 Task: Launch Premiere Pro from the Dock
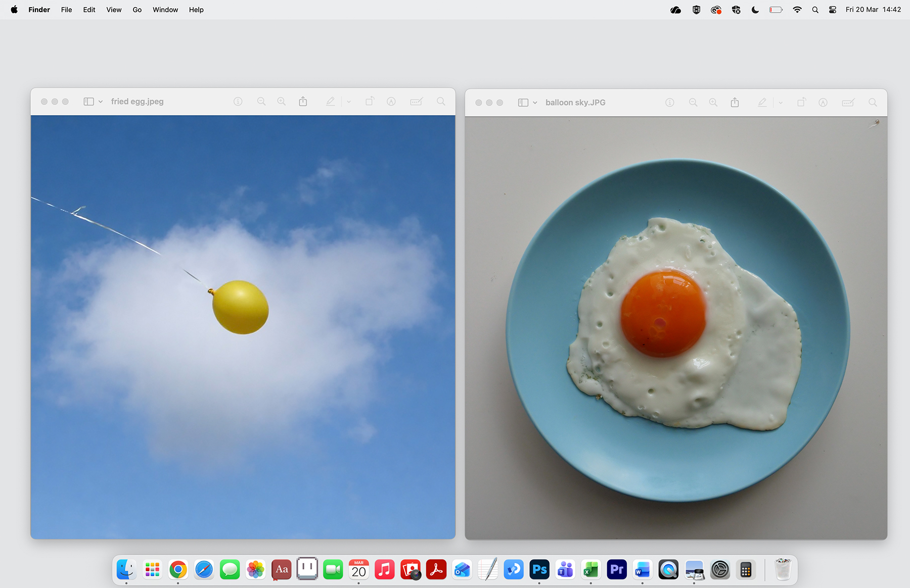(x=616, y=569)
